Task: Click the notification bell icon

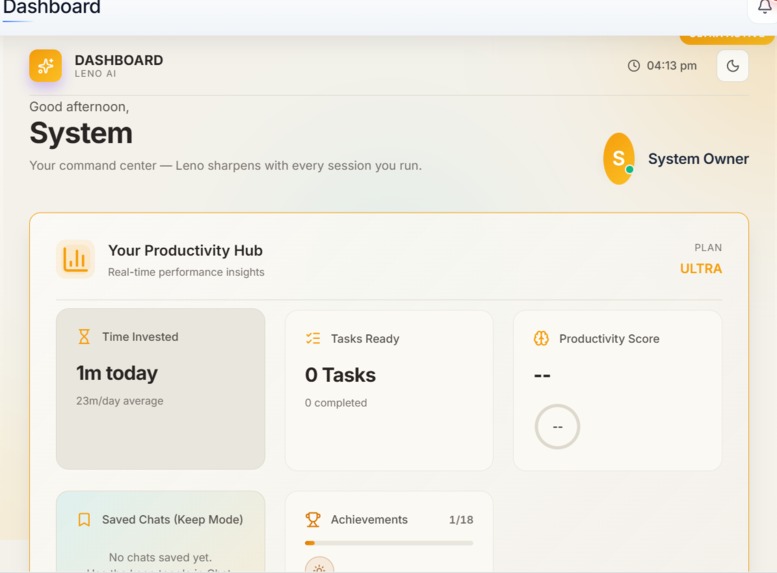Action: click(x=765, y=7)
